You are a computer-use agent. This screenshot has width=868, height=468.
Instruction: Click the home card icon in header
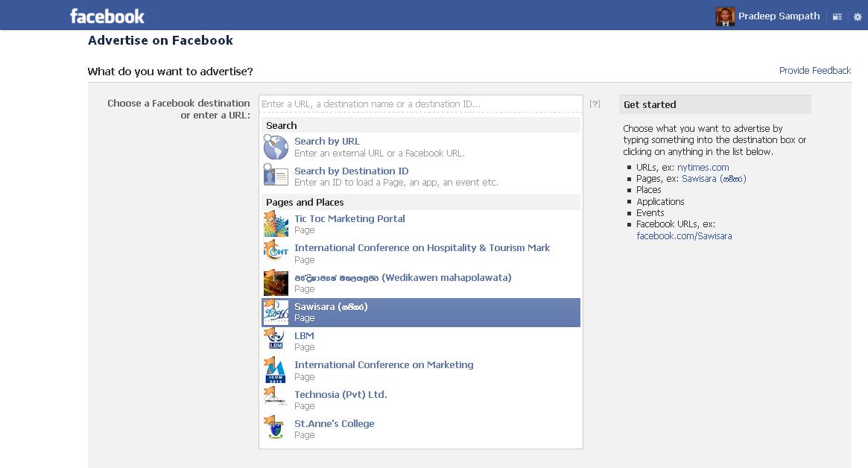[x=837, y=16]
